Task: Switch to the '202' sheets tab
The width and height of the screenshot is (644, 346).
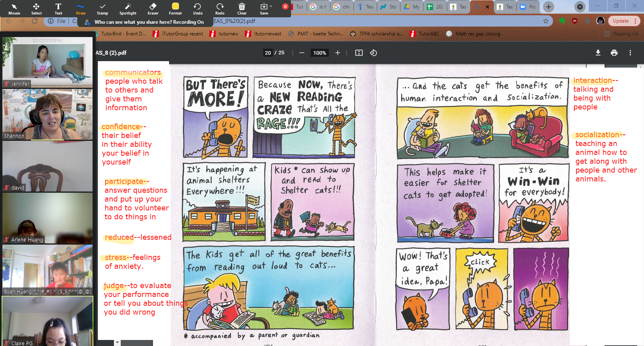Action: (x=436, y=7)
